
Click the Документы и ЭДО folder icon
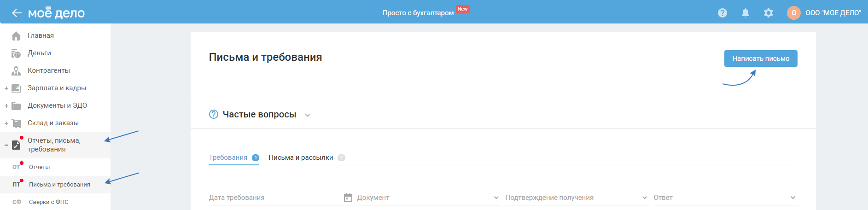[16, 105]
